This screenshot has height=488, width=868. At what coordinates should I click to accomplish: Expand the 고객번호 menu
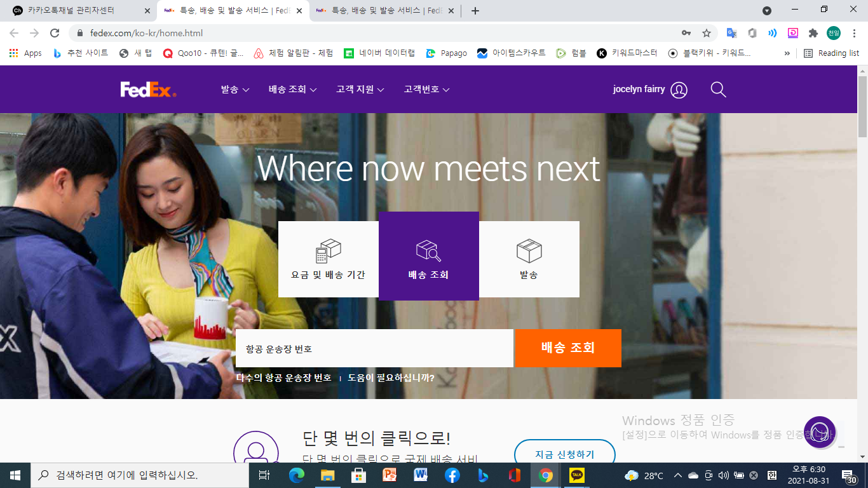coord(426,90)
